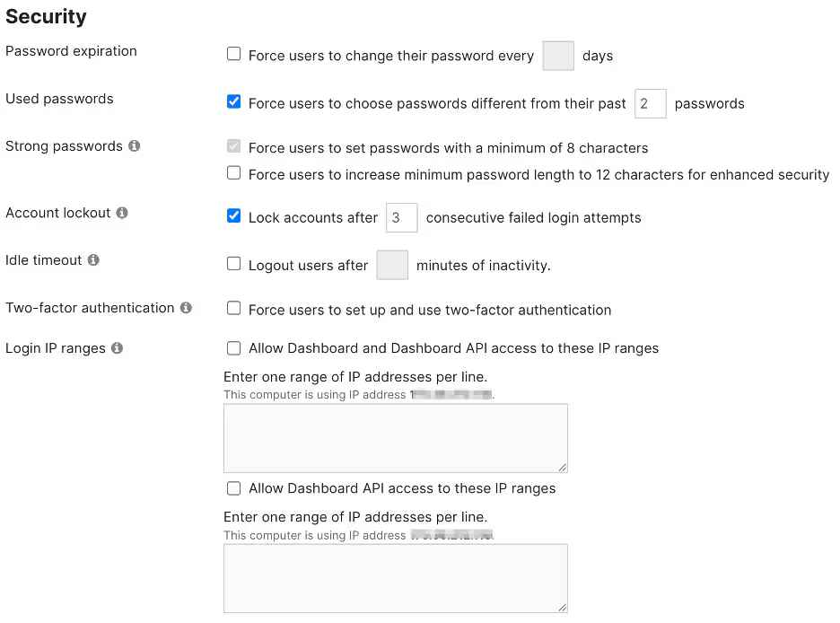The height and width of the screenshot is (623, 840).
Task: Click the info icon next to Strong passwords
Action: tap(135, 145)
